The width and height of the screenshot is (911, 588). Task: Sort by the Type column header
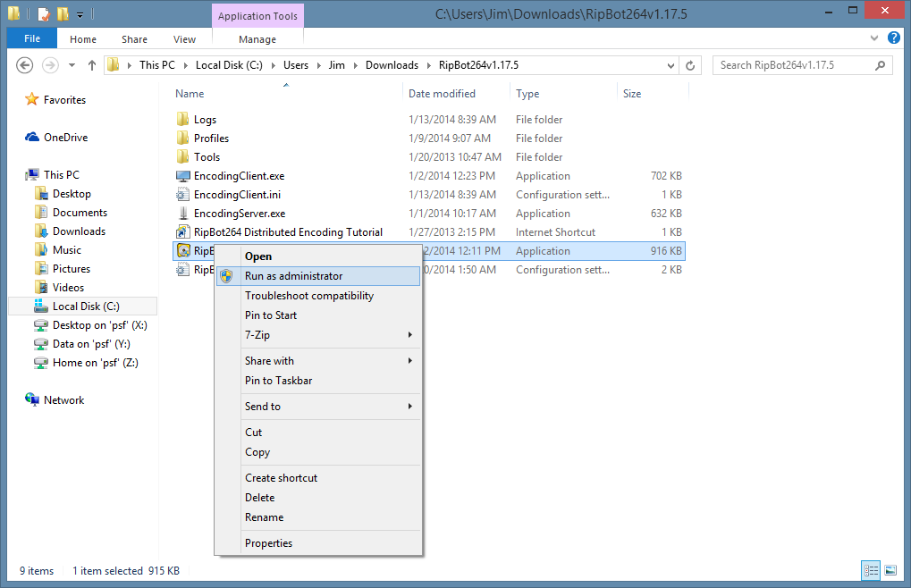(x=527, y=94)
